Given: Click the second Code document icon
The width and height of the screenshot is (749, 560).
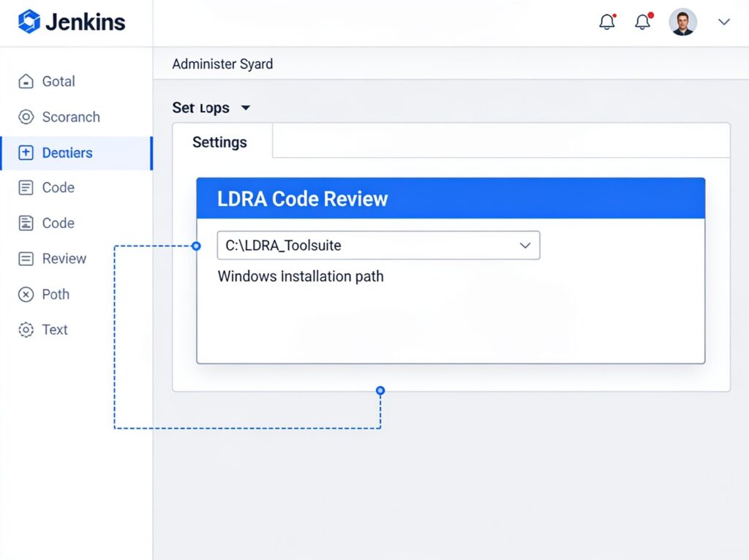Looking at the screenshot, I should pyautogui.click(x=26, y=223).
